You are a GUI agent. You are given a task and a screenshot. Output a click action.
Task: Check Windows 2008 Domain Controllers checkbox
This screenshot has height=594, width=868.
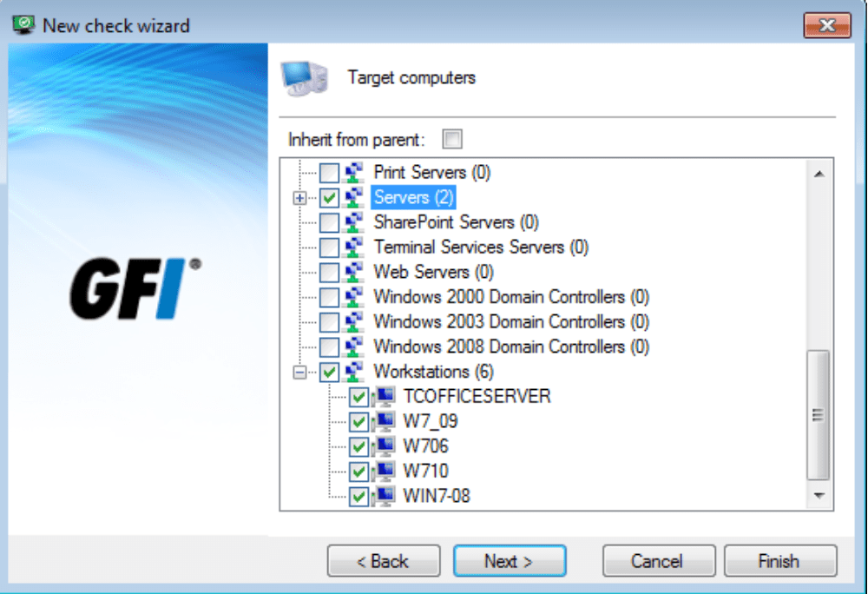[329, 347]
